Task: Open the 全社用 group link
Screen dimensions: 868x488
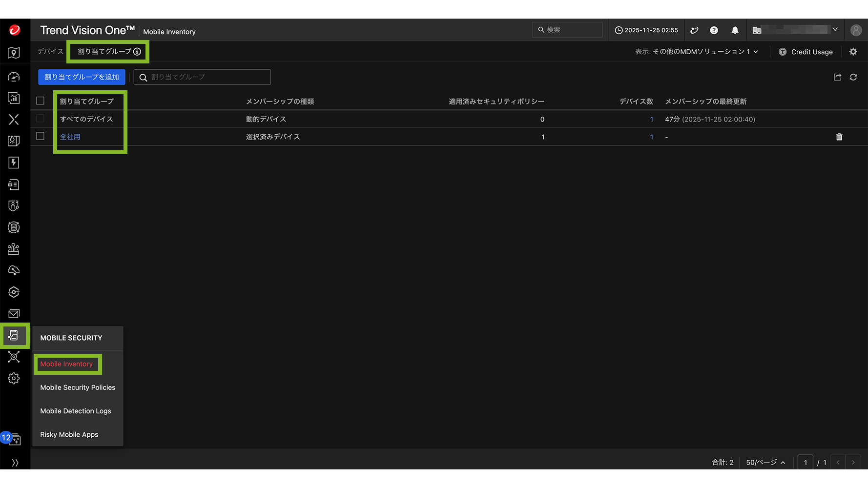Action: [x=70, y=137]
